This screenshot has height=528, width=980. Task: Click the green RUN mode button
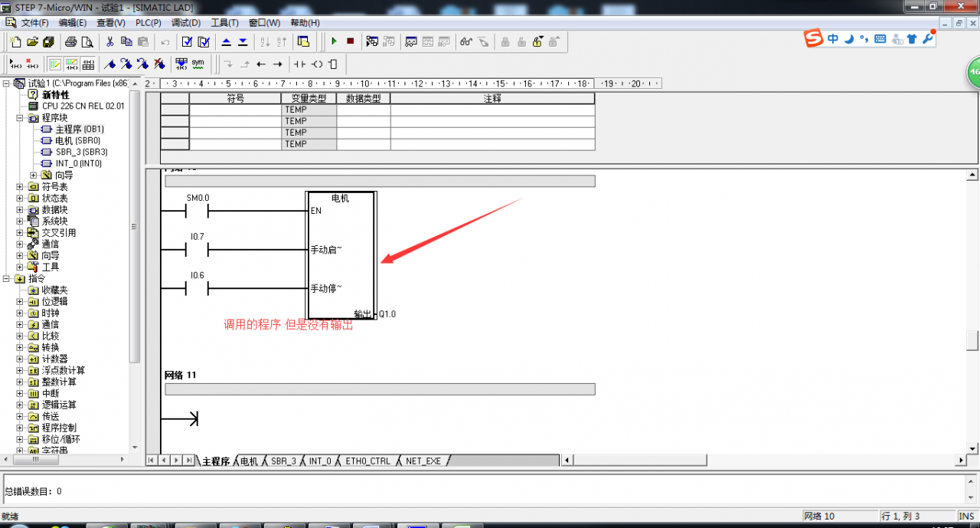334,41
